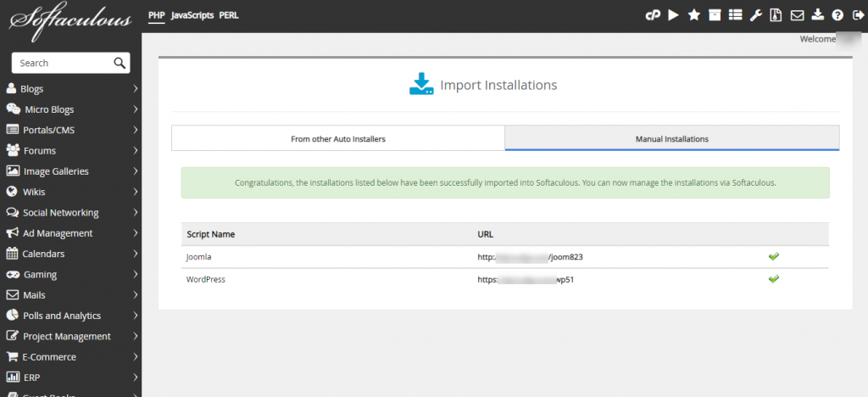Expand the E-Commerce category arrow
Viewport: 868px width, 397px height.
point(136,356)
